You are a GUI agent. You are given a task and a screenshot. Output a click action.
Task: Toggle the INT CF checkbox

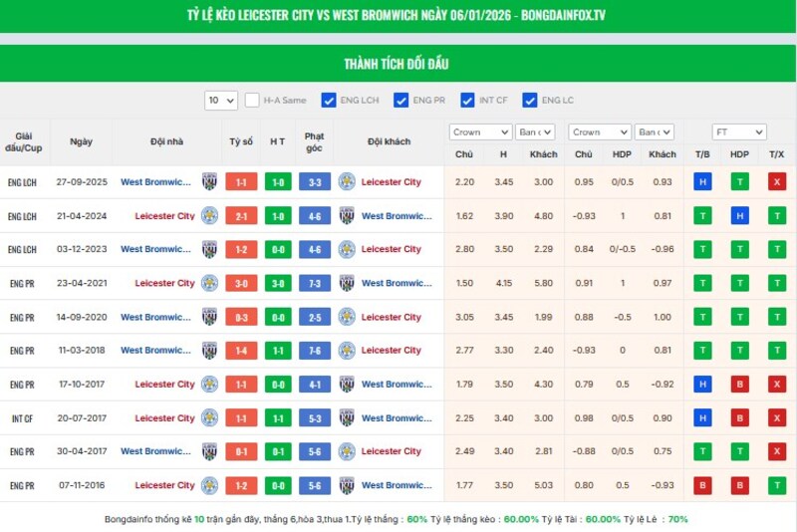click(465, 101)
